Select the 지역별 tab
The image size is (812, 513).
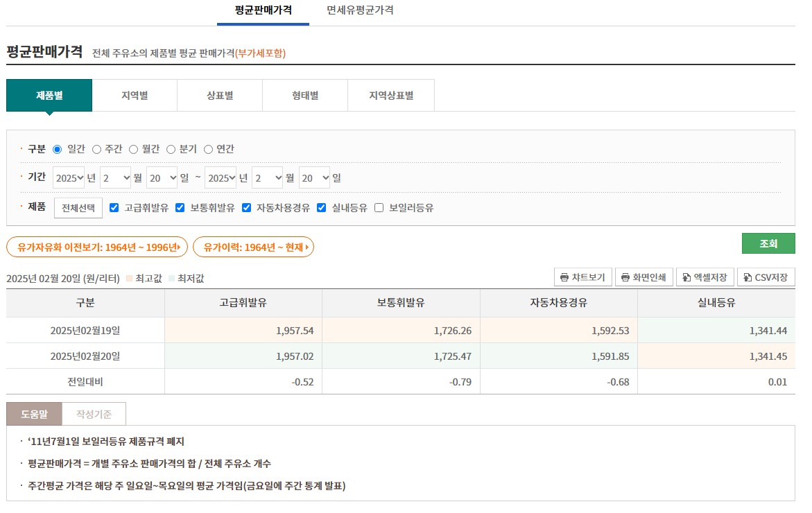pos(135,95)
